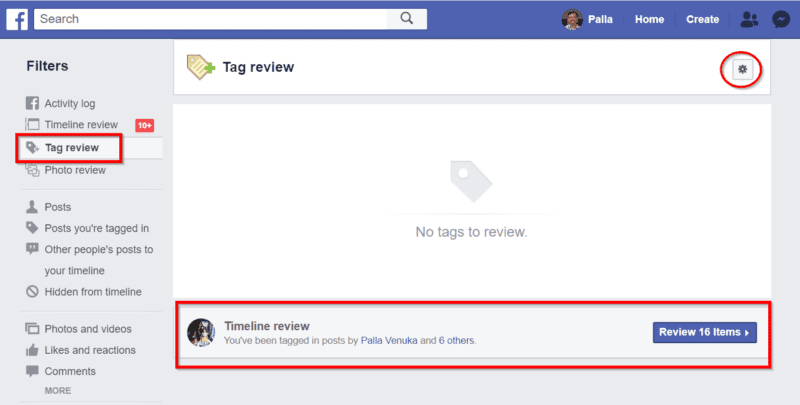Click the Timeline review profile thumbnail
Viewport: 800px width, 405px height.
coord(201,333)
